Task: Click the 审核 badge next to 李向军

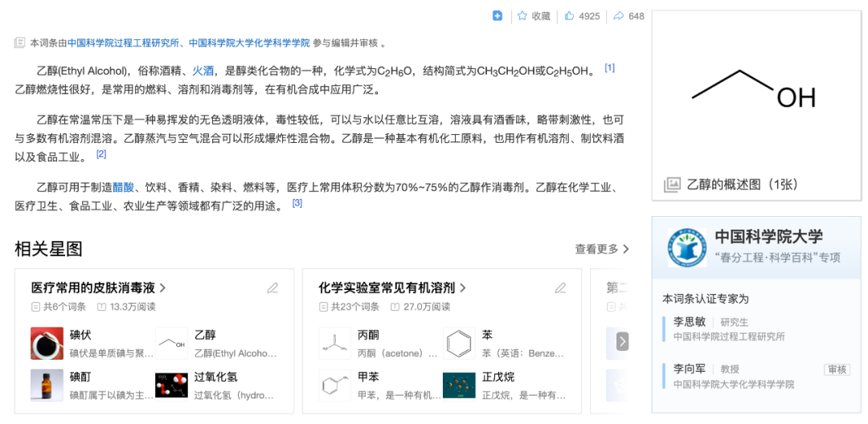Action: tap(837, 370)
